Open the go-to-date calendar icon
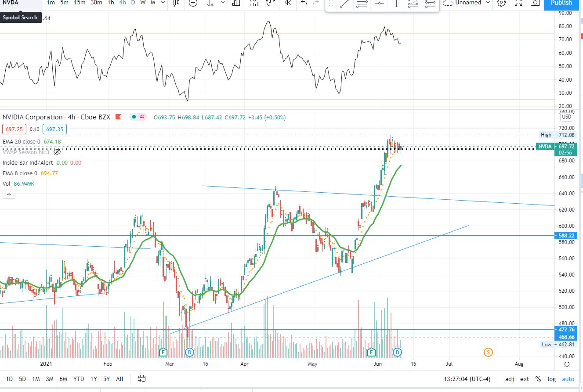 (142, 378)
